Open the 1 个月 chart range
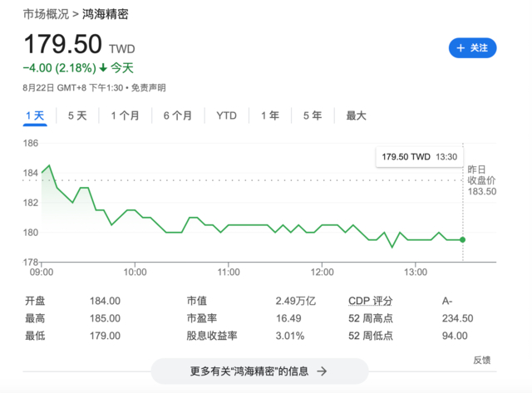This screenshot has width=532, height=393. 126,115
